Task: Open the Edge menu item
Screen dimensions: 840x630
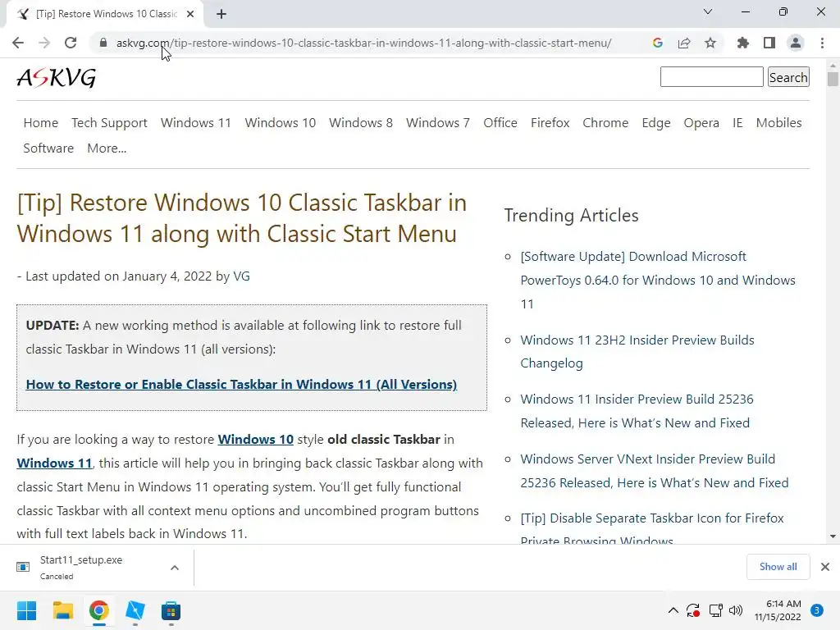Action: [x=656, y=123]
